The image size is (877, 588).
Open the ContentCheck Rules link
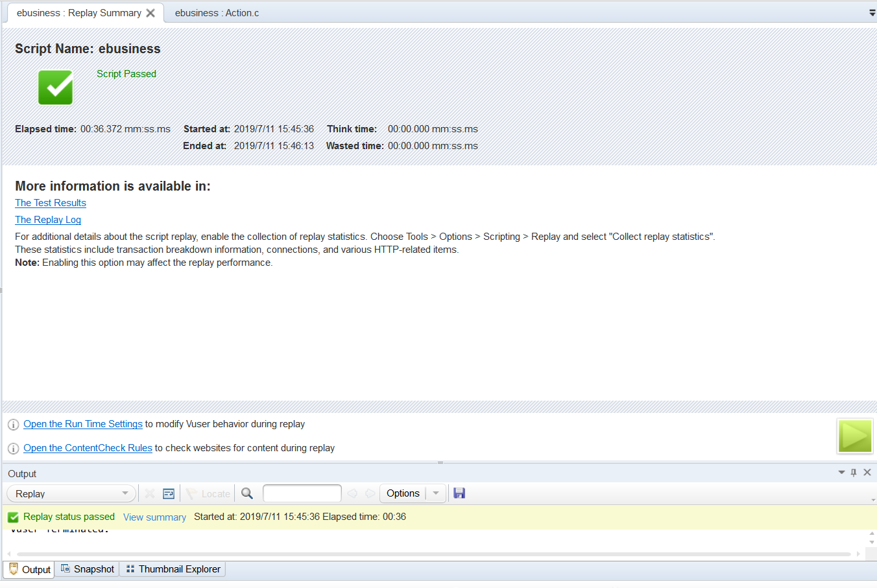[88, 448]
